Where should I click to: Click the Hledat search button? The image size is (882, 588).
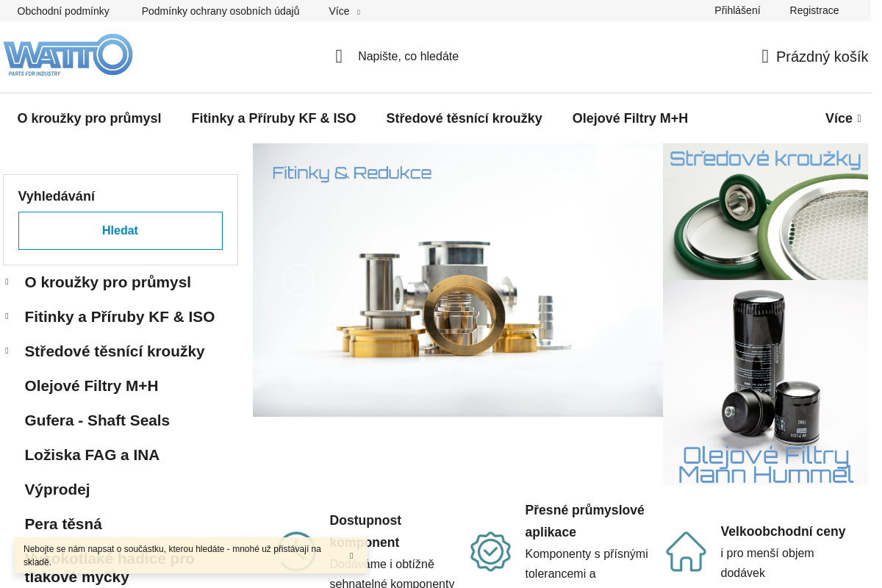tap(121, 231)
